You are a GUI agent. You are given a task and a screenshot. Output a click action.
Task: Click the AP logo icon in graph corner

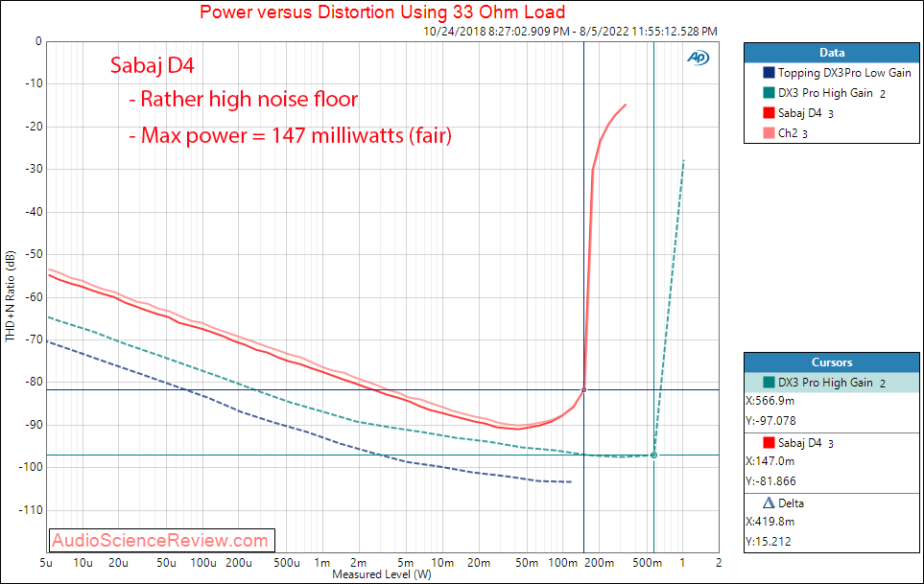pos(699,58)
